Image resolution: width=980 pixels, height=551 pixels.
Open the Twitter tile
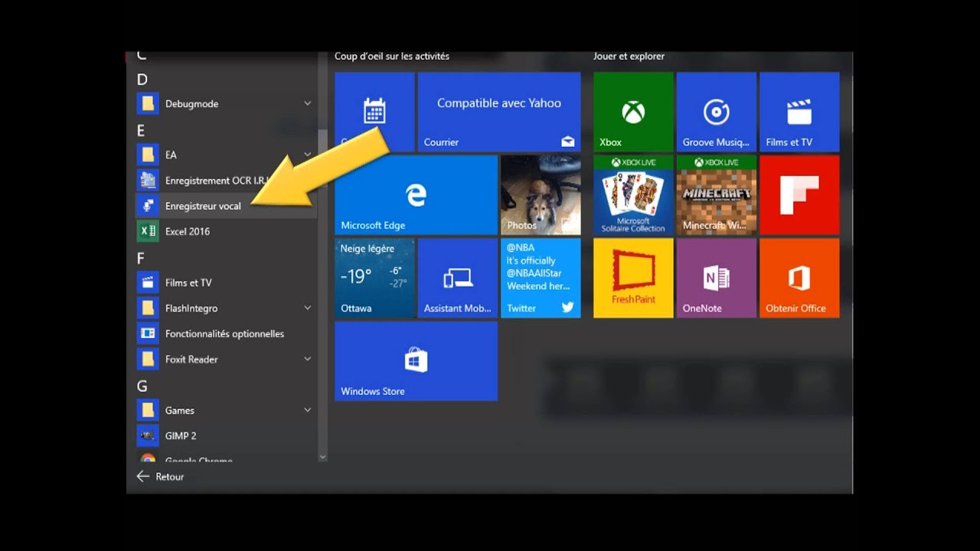pyautogui.click(x=541, y=278)
